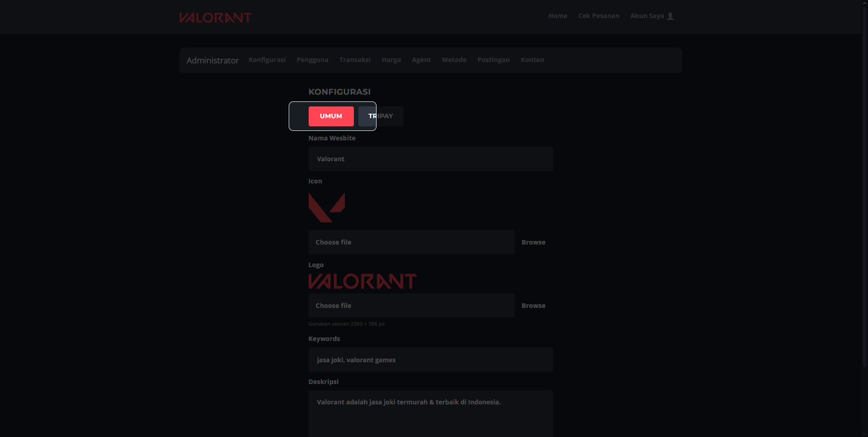Select the UMUM tab
This screenshot has height=437, width=868.
tap(331, 116)
